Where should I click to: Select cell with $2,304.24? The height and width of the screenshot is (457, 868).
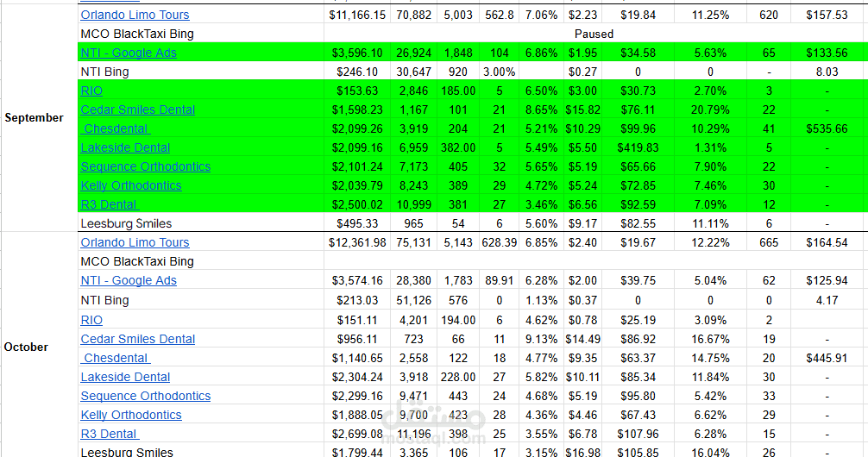357,377
